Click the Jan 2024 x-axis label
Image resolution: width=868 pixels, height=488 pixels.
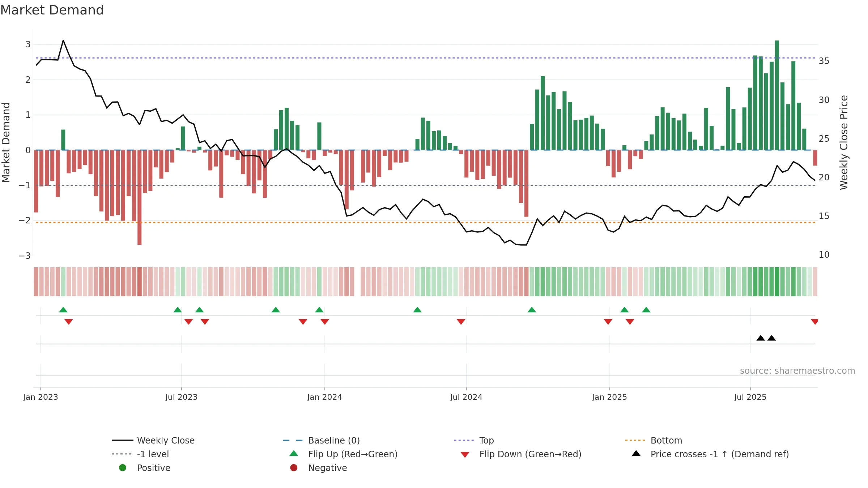point(324,397)
